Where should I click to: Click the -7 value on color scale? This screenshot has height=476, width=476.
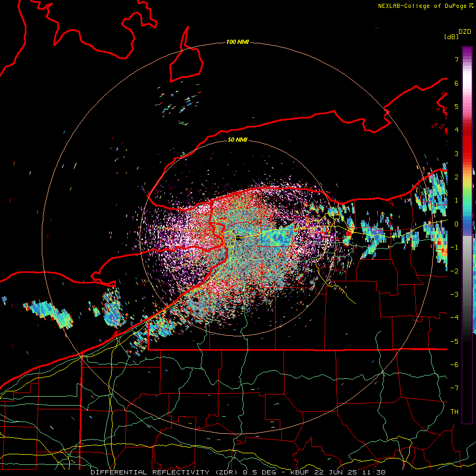[454, 388]
